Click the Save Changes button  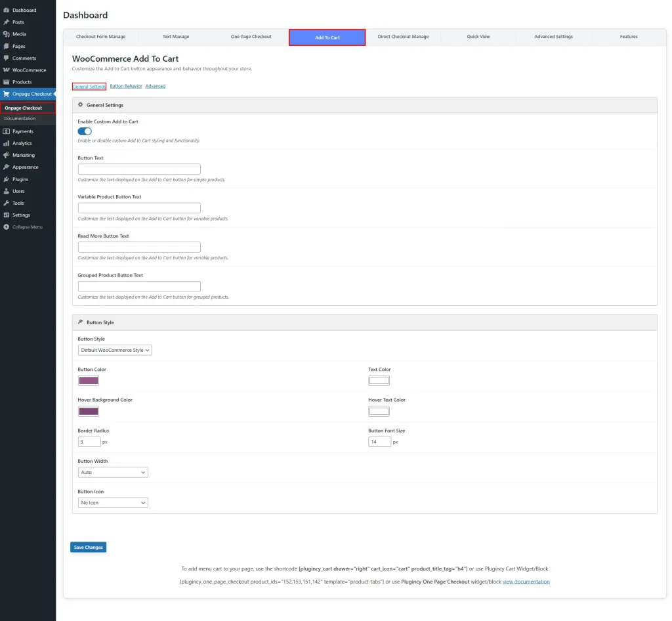[x=89, y=547]
